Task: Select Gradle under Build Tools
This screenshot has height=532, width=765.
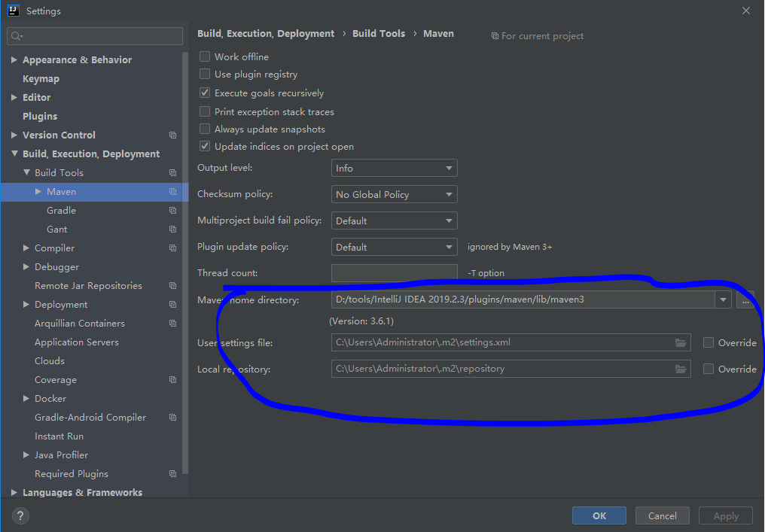Action: 62,210
